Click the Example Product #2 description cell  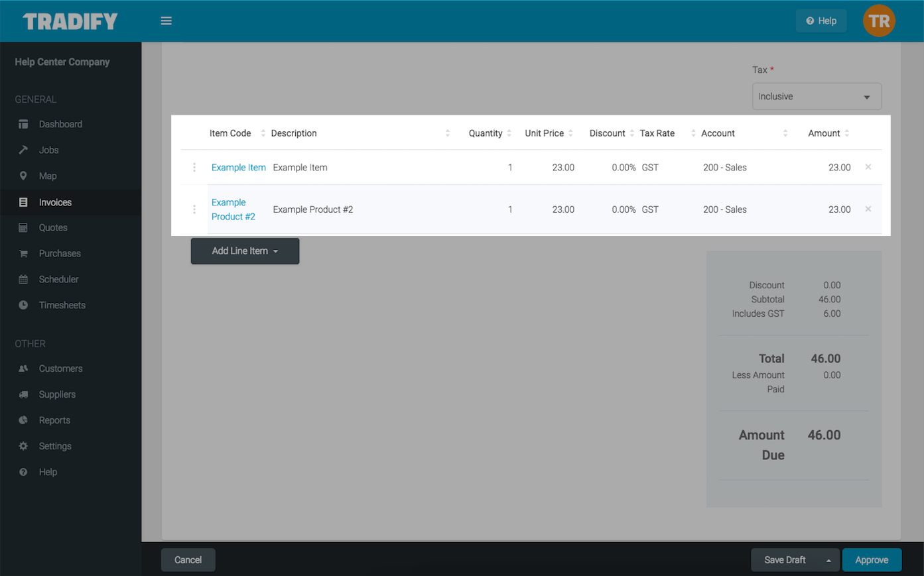[313, 209]
